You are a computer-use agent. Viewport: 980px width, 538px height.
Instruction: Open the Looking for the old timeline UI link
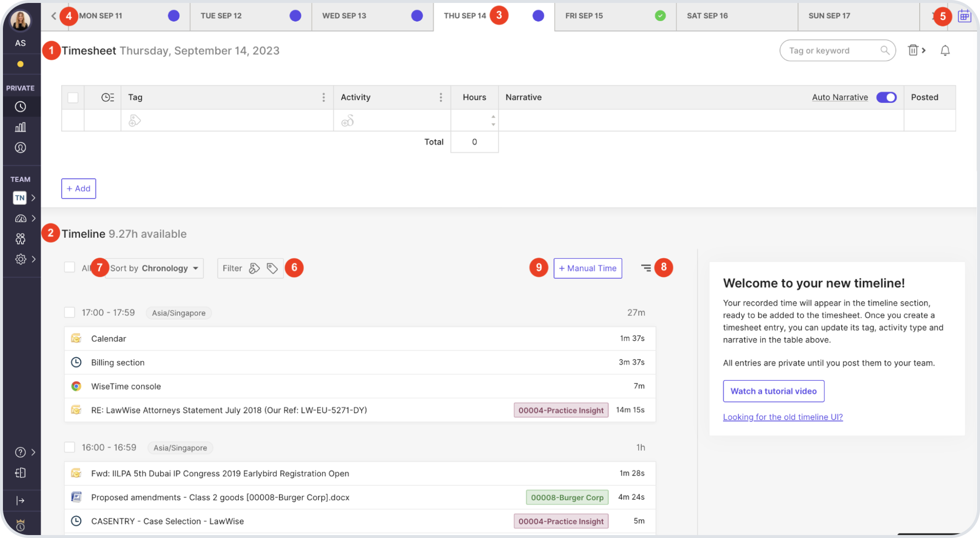(782, 417)
